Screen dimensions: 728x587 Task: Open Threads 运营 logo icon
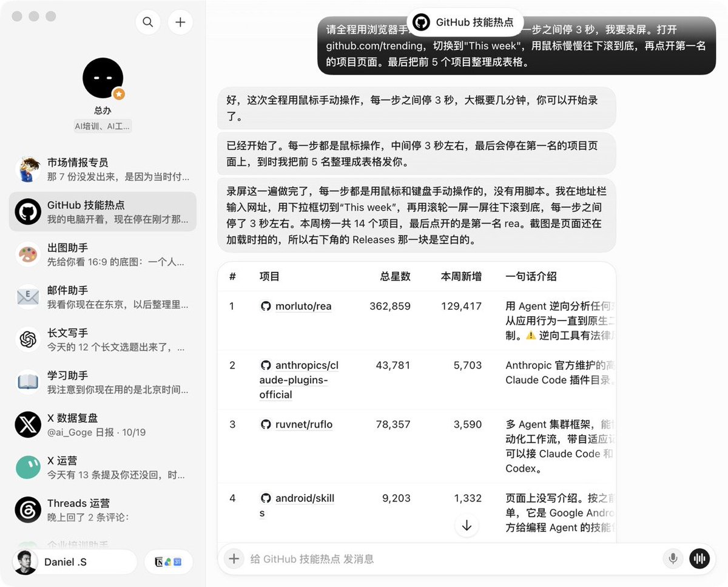tap(28, 509)
